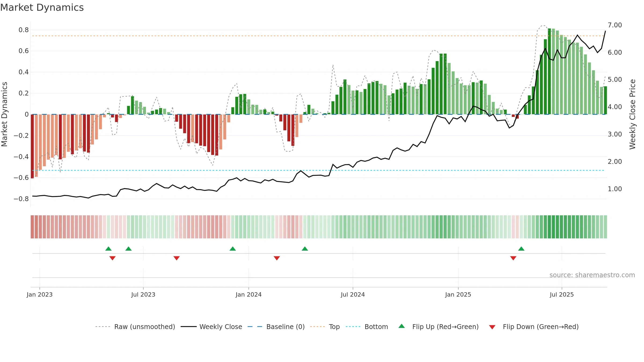Toggle Flip Up (Red→Green) legend entry
644x362 pixels.
[x=438, y=327]
